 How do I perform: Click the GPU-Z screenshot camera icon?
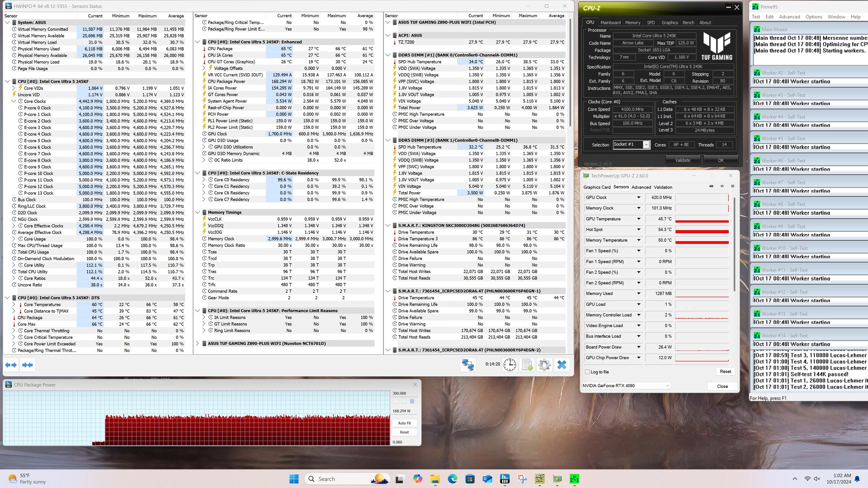point(711,186)
